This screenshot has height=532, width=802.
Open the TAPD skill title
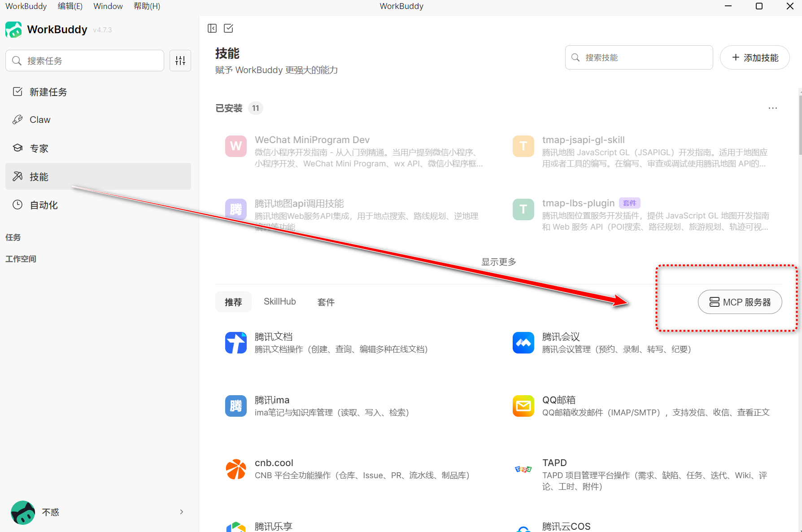(554, 463)
